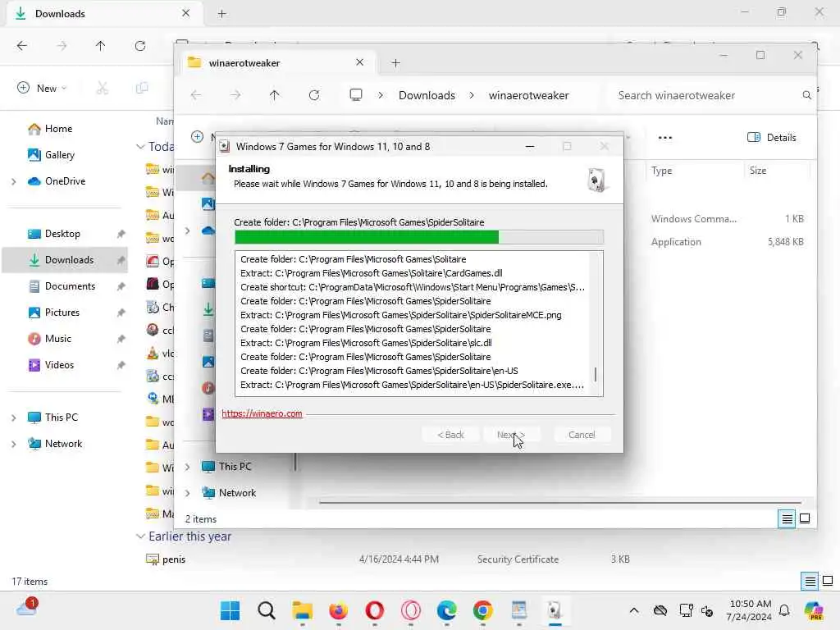Add new tab in Downloads window

coord(221,14)
